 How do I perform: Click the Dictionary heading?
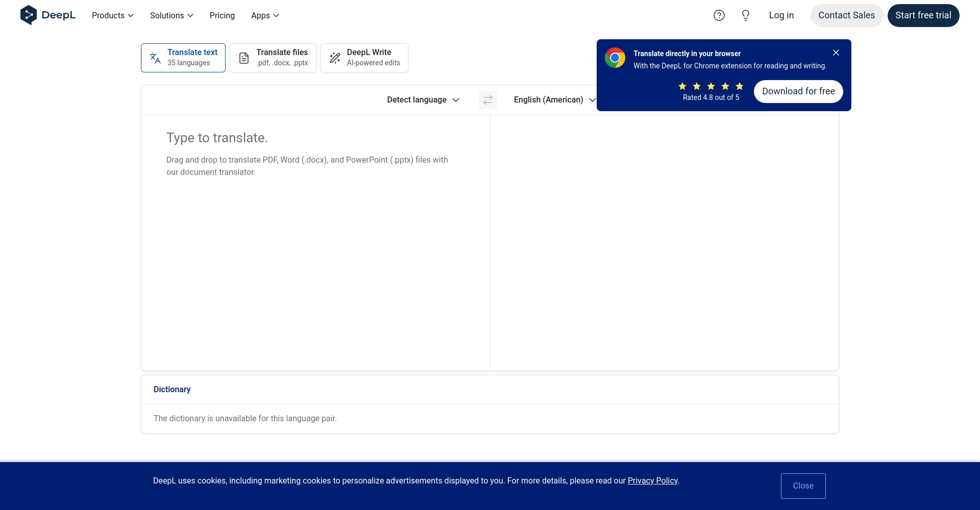pos(172,389)
